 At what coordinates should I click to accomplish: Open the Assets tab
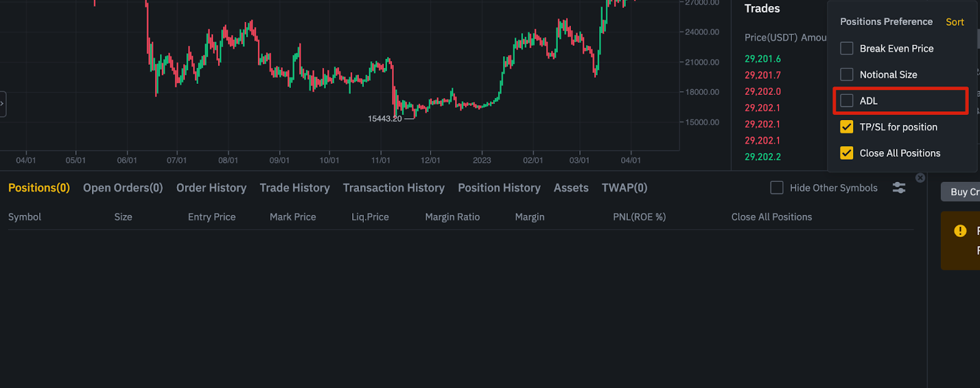(x=571, y=188)
